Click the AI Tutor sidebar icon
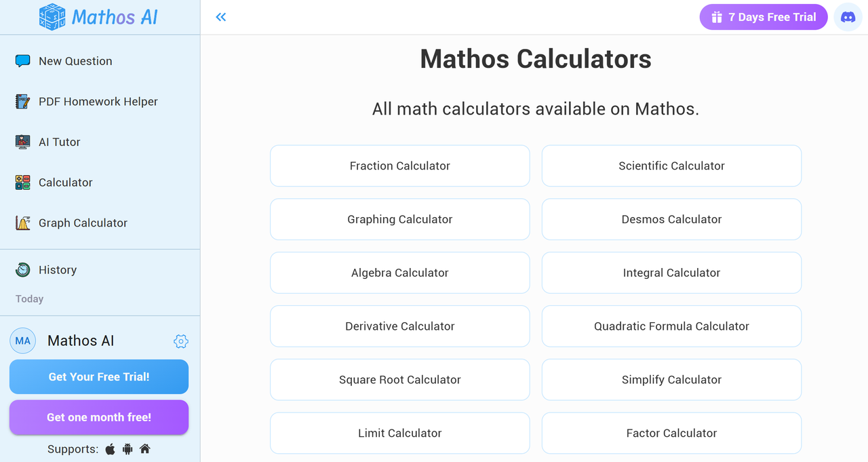Screen dimensions: 868x462 coord(22,142)
